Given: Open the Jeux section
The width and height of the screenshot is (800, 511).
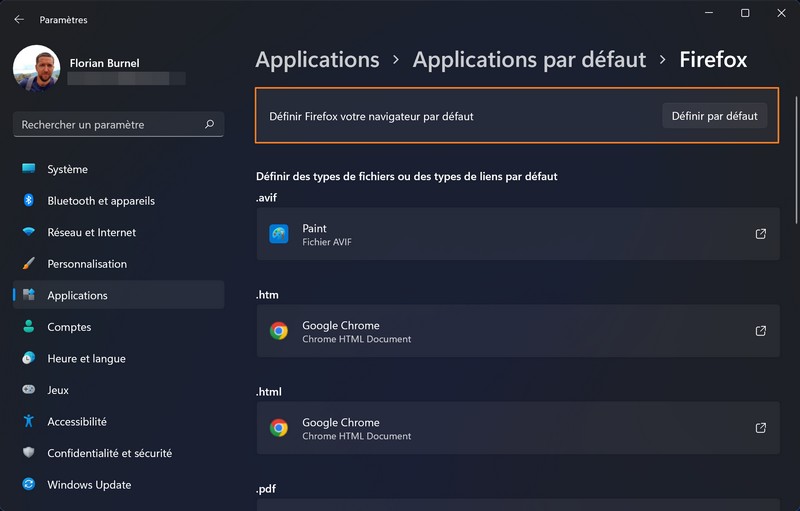Looking at the screenshot, I should click(x=118, y=390).
